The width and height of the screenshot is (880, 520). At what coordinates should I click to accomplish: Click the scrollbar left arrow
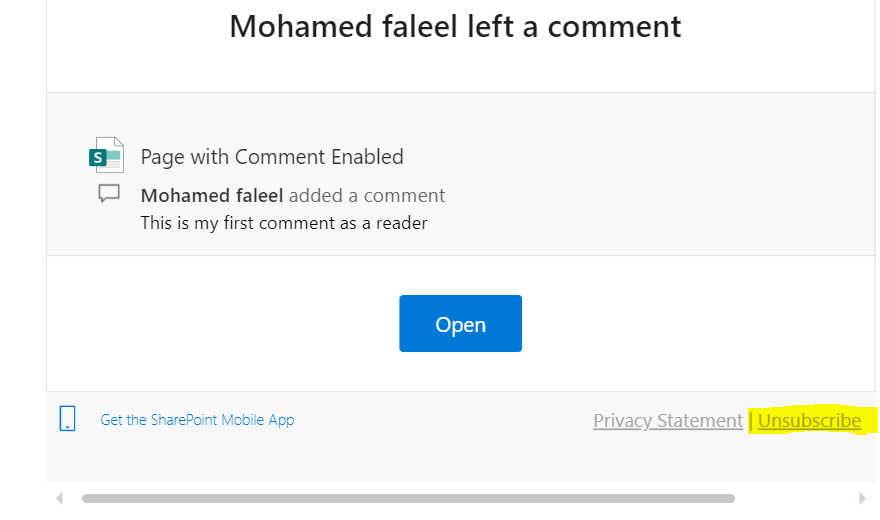pos(59,498)
